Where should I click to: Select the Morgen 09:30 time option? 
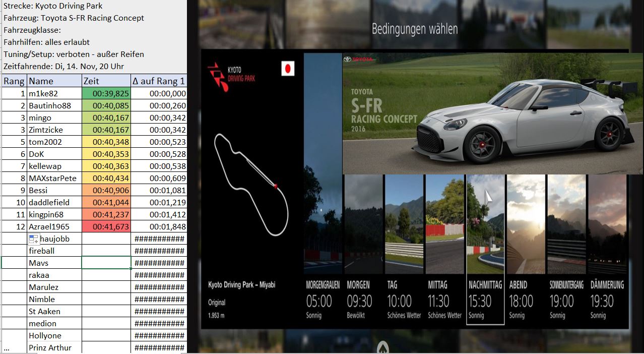point(363,250)
